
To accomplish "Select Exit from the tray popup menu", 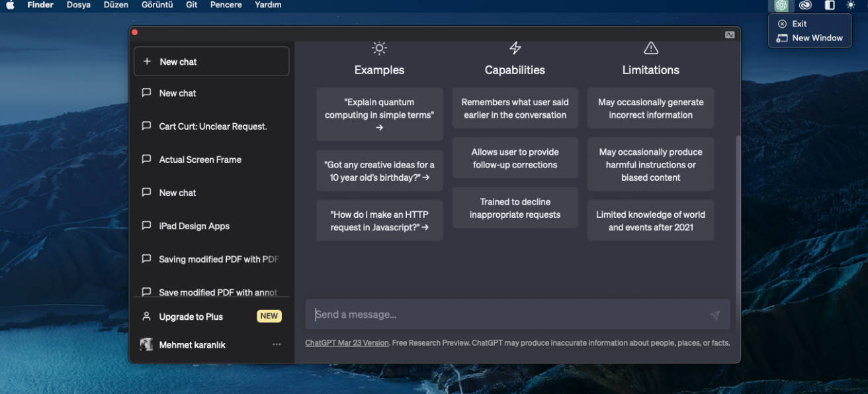I will [799, 24].
